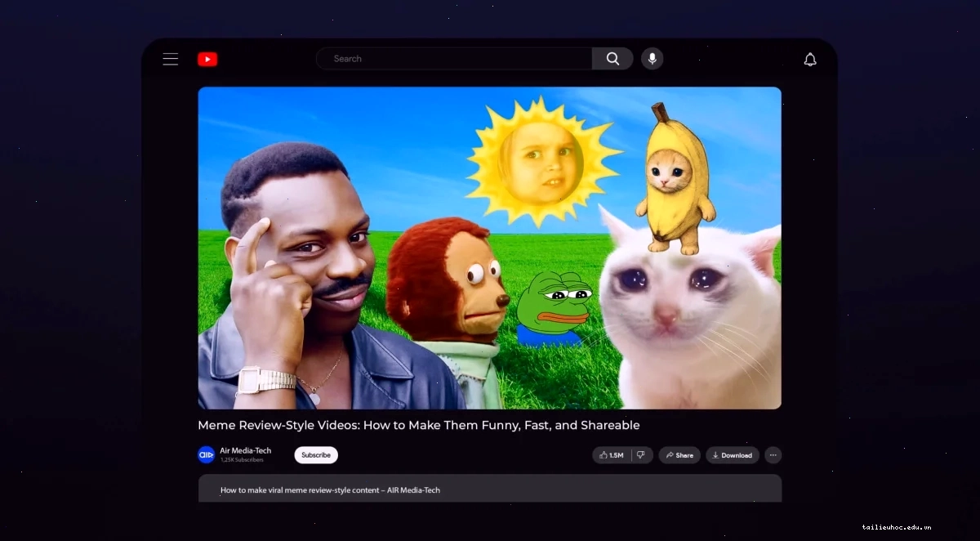Start voice search with the microphone

[x=652, y=59]
